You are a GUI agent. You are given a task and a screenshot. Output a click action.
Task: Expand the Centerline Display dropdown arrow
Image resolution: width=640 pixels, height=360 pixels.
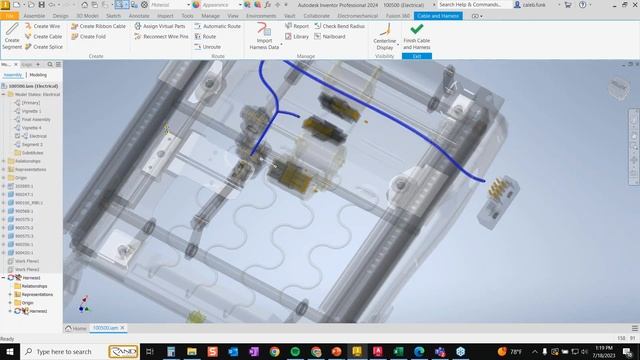click(x=398, y=44)
